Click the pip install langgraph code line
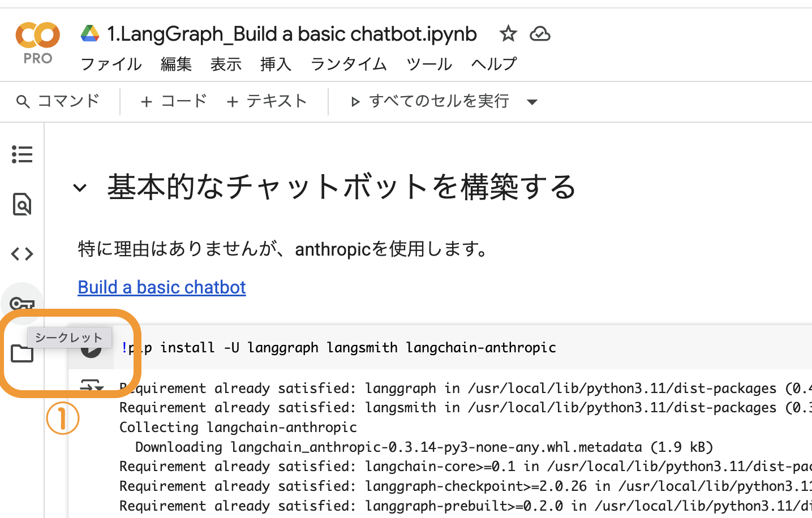This screenshot has height=518, width=812. tap(339, 347)
